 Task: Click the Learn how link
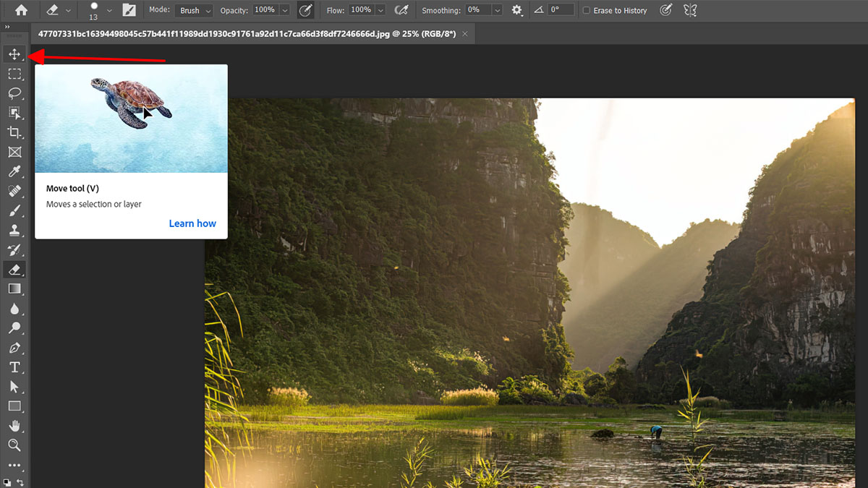coord(192,223)
